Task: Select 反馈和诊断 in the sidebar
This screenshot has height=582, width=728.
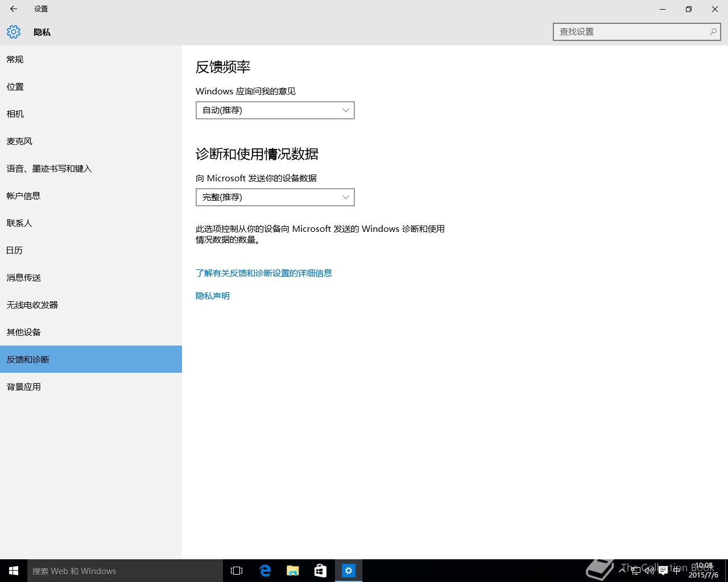Action: (91, 359)
